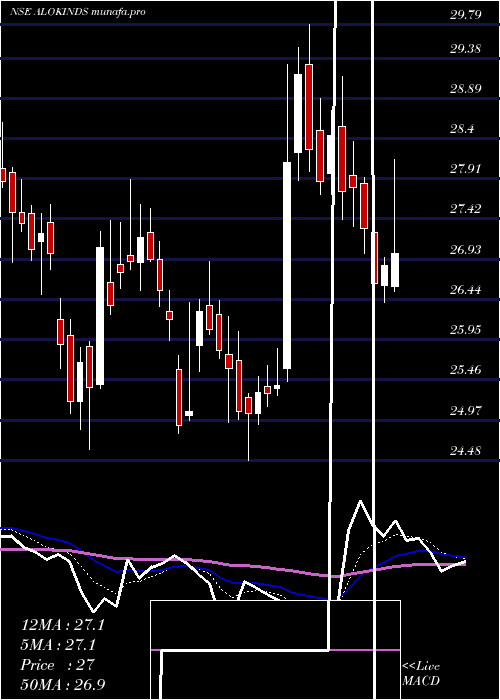This screenshot has height=700, width=500.
Task: Select the 26.44 price axis label
Action: [x=466, y=290]
